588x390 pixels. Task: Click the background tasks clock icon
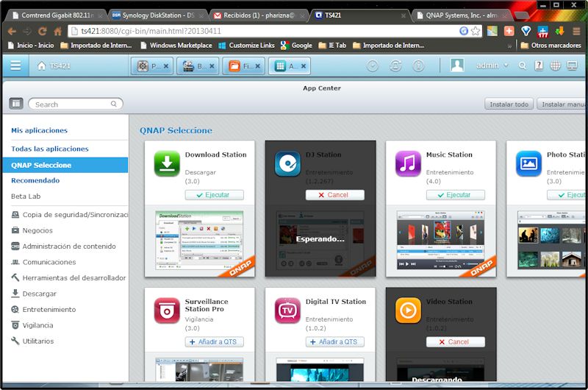373,65
